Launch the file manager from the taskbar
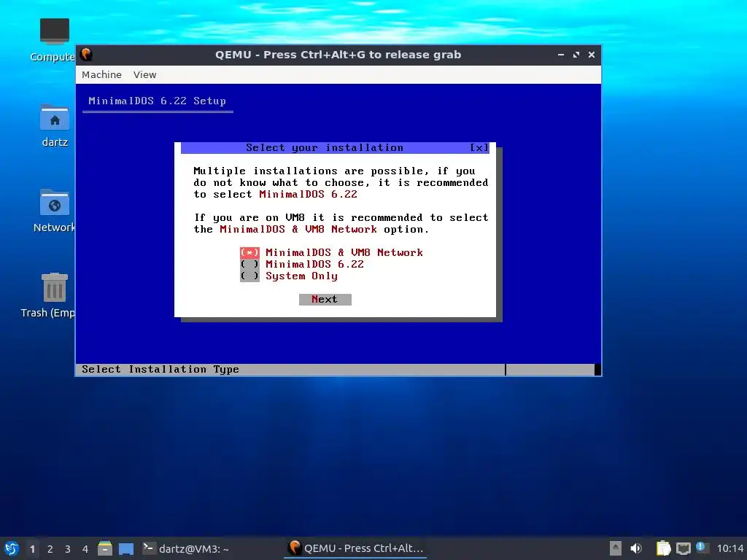The height and width of the screenshot is (560, 747). [x=105, y=548]
